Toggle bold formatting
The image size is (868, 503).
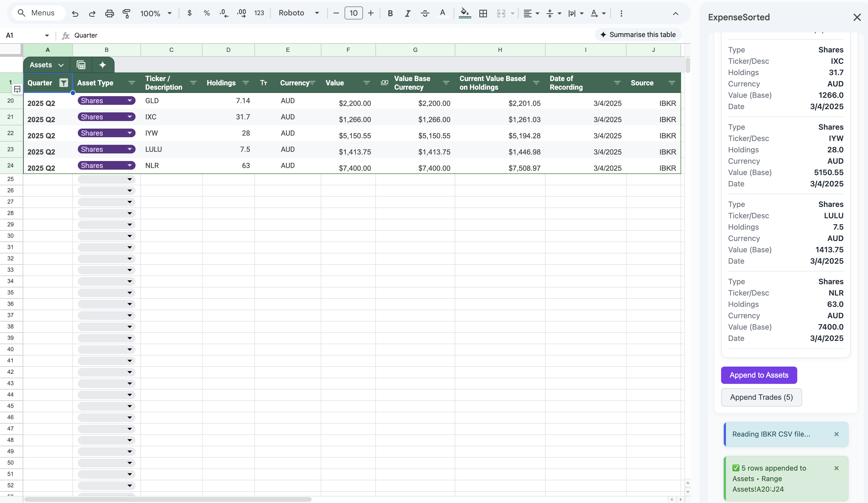click(390, 14)
